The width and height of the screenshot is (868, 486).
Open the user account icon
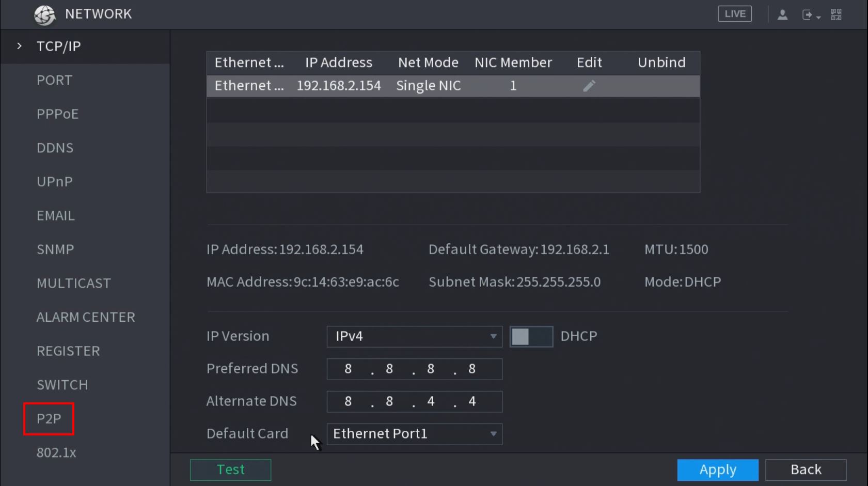pos(782,14)
